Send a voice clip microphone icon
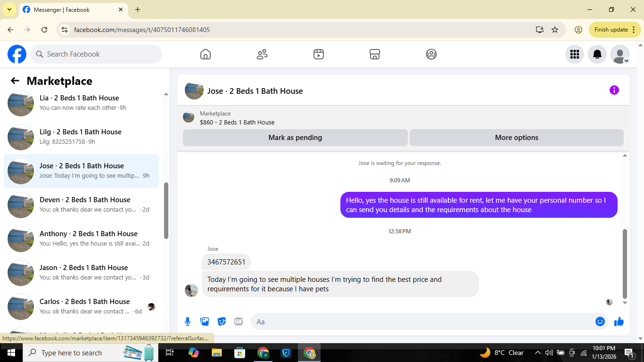Viewport: 644px width, 362px height. (188, 321)
